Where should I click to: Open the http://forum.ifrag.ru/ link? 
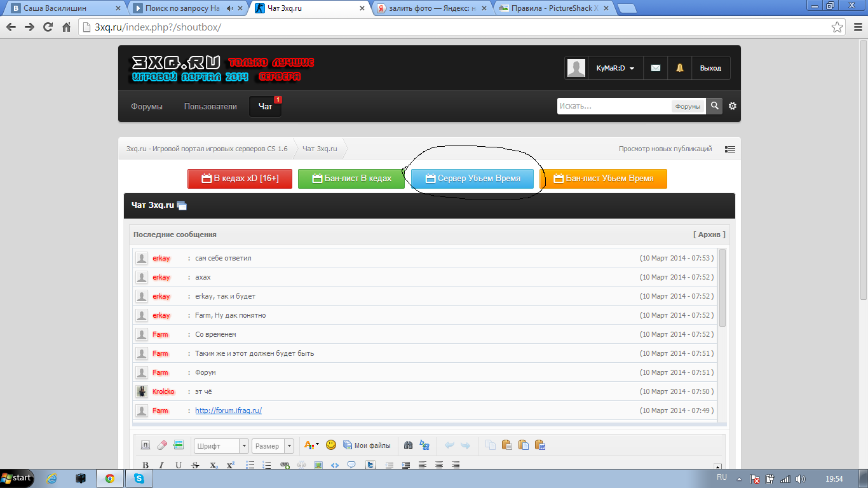(228, 410)
